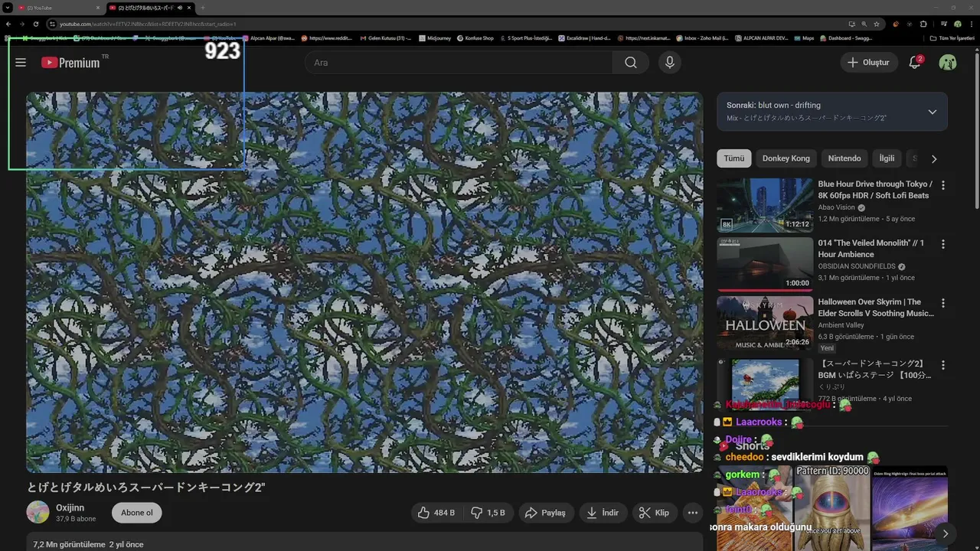Open the Excalidraw bookmark
Viewport: 980px width, 551px height.
584,38
